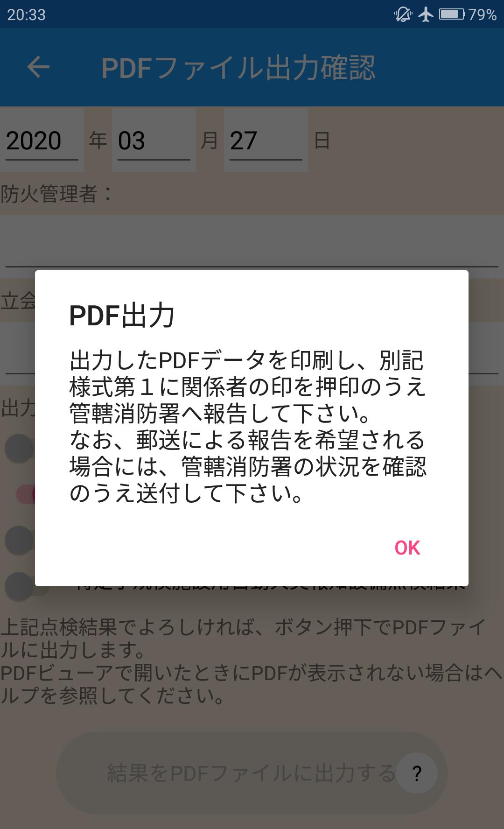Tap the dialog message about 管轄消防署

(247, 426)
